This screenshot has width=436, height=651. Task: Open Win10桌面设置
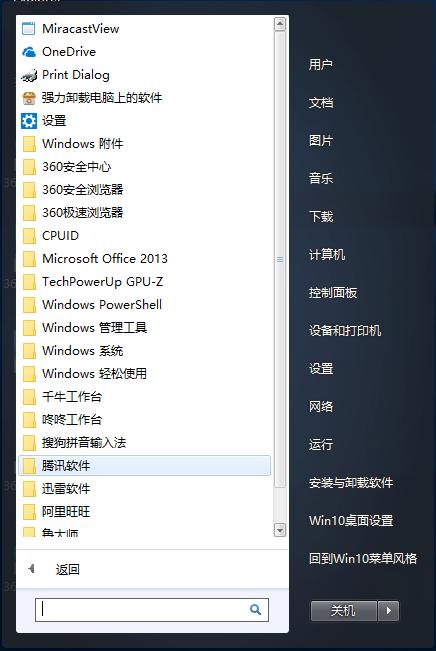[351, 521]
